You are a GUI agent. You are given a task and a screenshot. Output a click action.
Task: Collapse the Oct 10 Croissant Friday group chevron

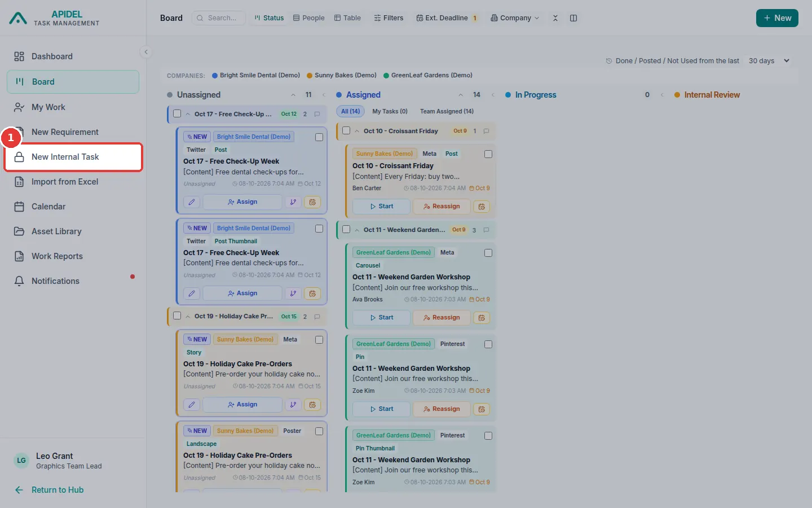(x=357, y=131)
